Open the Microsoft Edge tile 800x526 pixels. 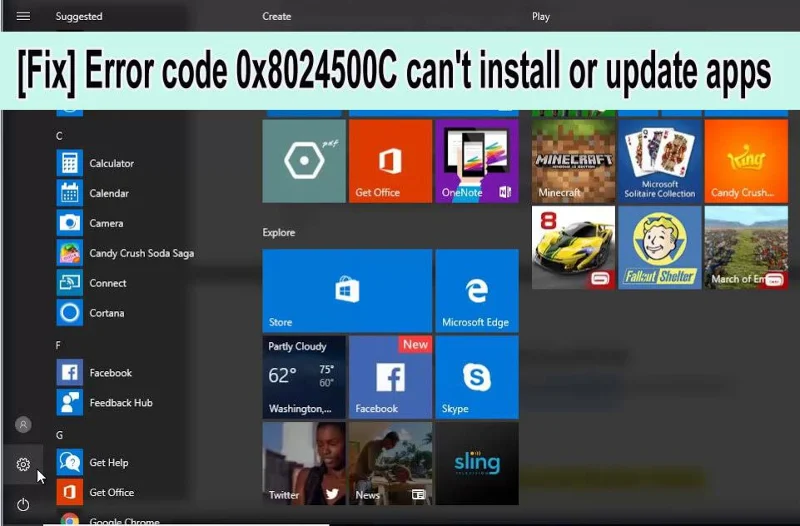[477, 291]
